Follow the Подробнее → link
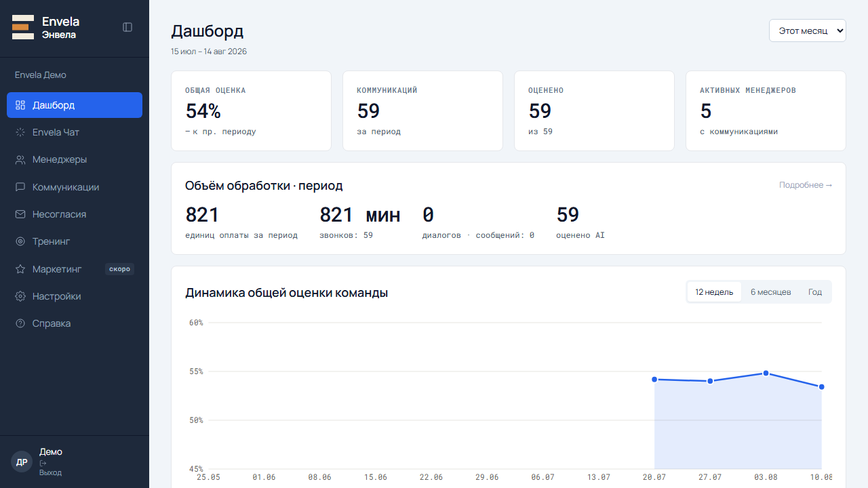The width and height of the screenshot is (868, 488). click(x=806, y=185)
